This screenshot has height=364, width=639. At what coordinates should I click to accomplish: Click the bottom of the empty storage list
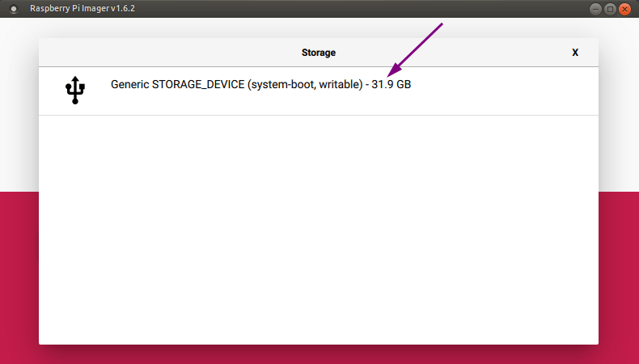coord(319,332)
